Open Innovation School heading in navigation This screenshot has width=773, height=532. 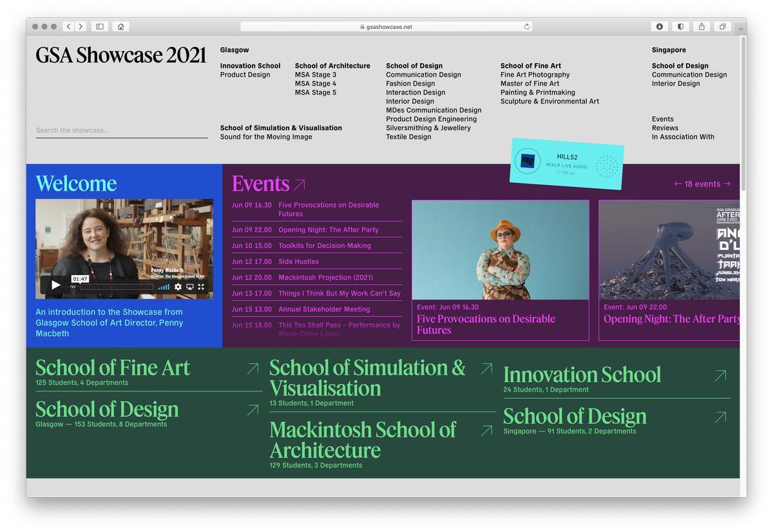coord(250,66)
